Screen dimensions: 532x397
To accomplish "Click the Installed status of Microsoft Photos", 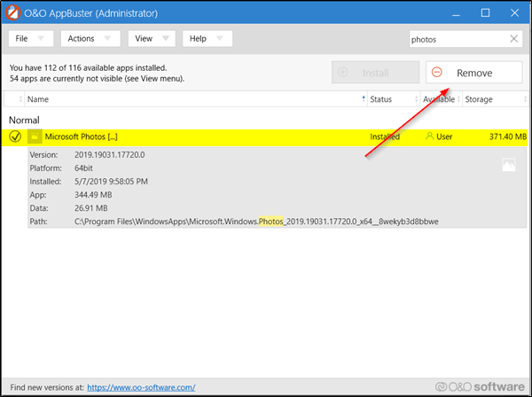I will point(385,137).
